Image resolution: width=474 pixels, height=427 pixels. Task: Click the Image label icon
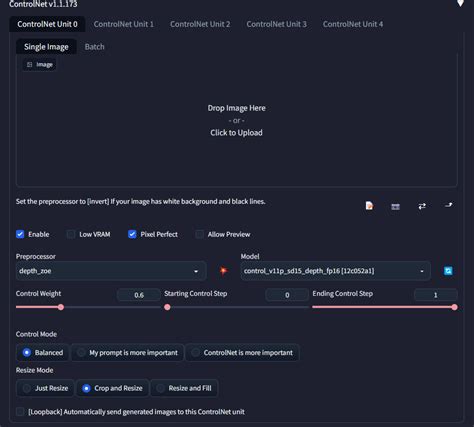coord(29,65)
